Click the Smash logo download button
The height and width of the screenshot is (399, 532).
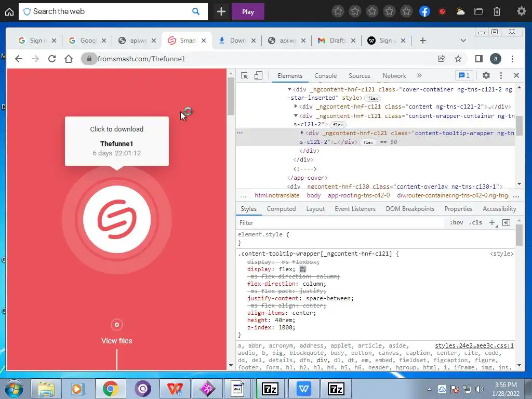pyautogui.click(x=117, y=219)
